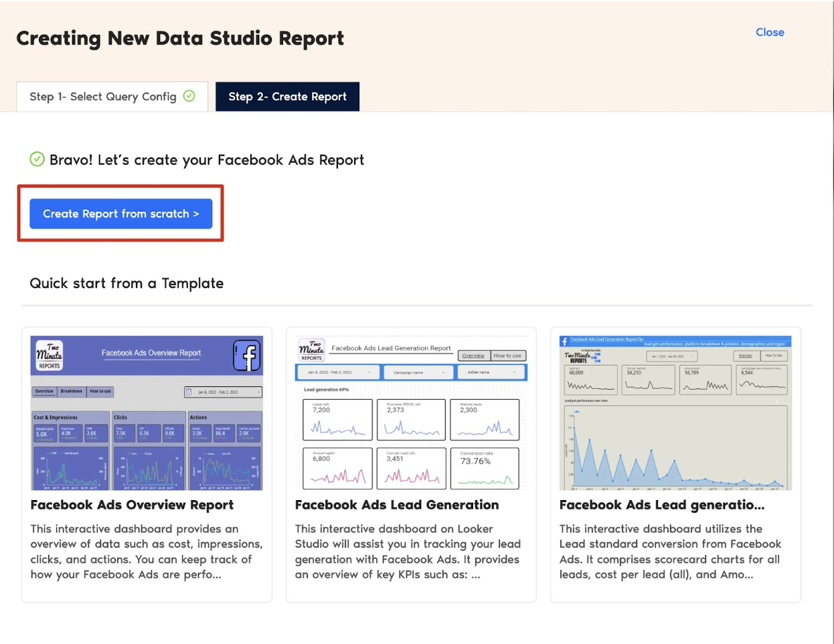Click Two Minute Reports logo in Overview thumbnail
Viewport: 834px width, 644px height.
[49, 355]
